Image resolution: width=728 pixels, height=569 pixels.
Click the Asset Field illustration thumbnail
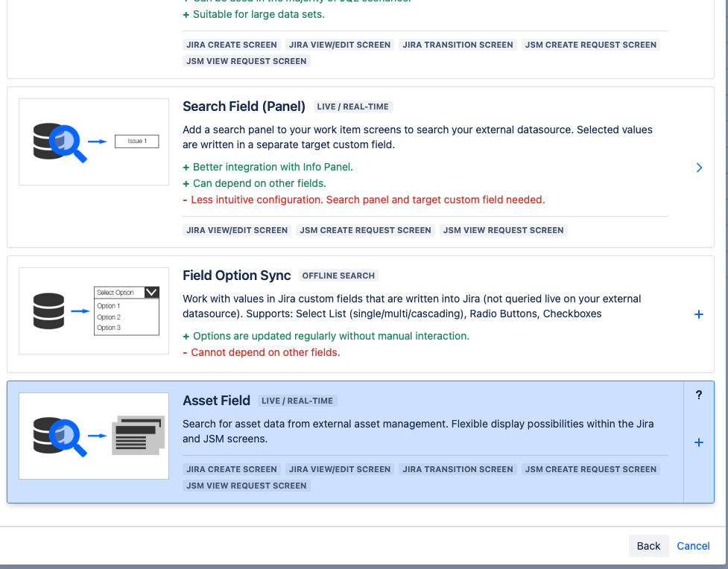click(x=94, y=436)
